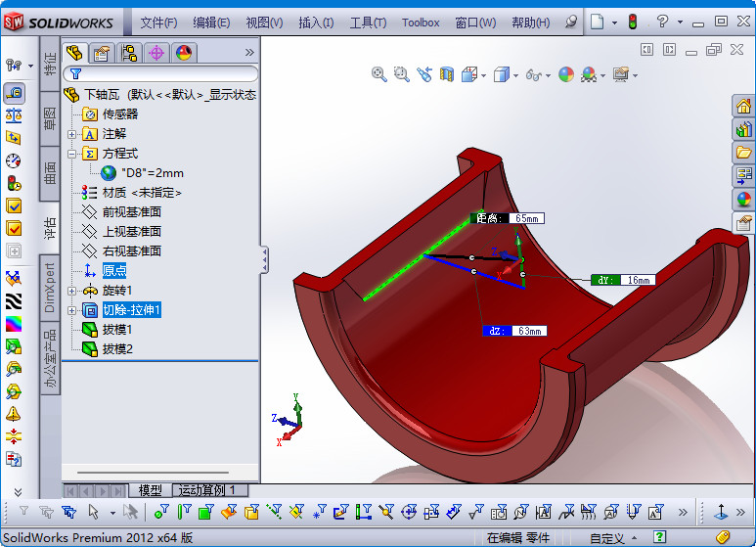756x547 pixels.
Task: Open the File Explorer folder icon
Action: point(743,153)
